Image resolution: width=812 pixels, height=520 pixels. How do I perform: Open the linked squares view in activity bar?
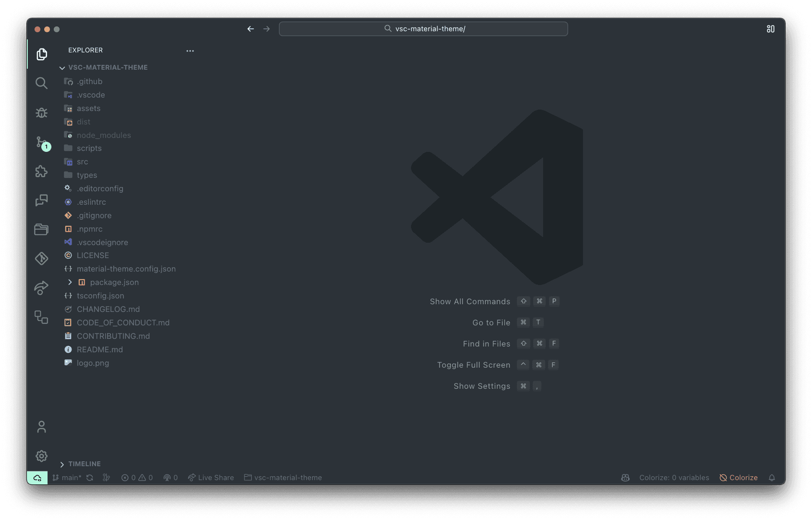click(x=42, y=317)
